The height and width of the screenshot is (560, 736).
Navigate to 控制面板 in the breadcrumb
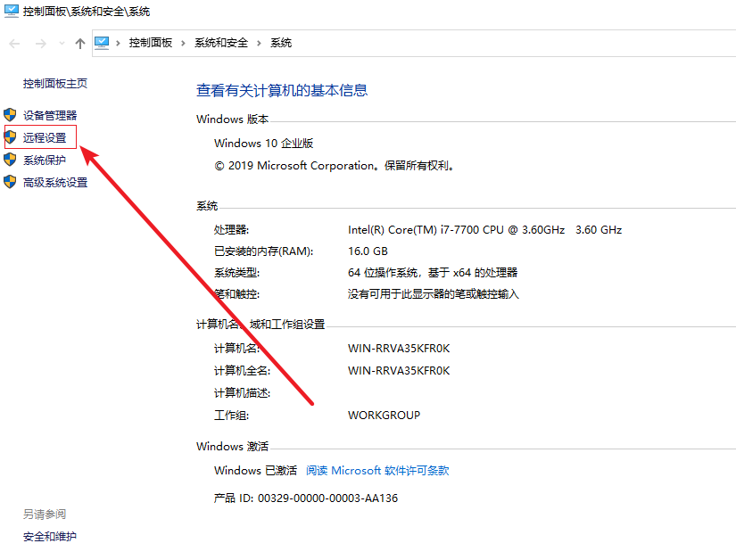click(151, 43)
